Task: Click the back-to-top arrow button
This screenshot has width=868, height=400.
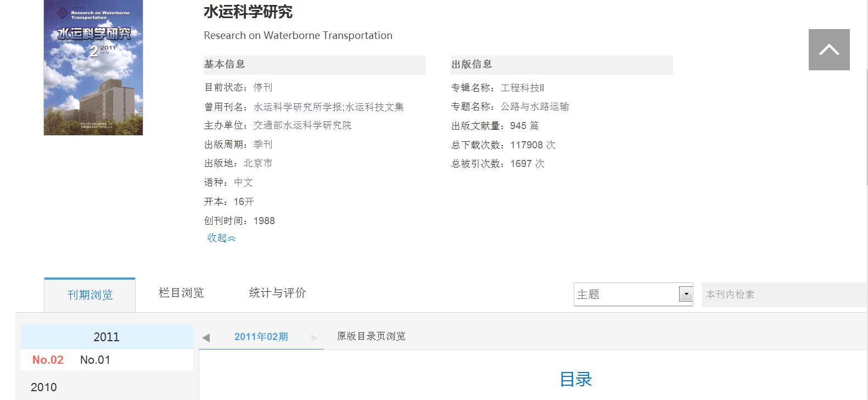Action: [828, 49]
